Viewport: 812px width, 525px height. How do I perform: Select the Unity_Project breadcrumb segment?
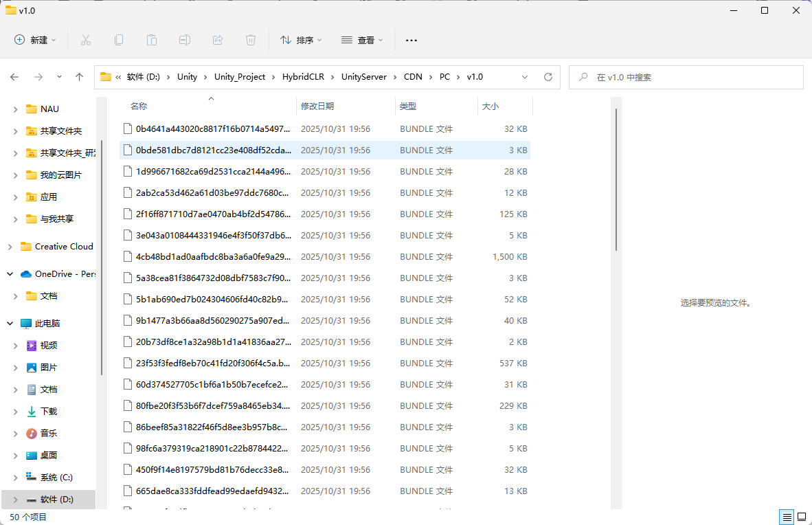(x=240, y=77)
